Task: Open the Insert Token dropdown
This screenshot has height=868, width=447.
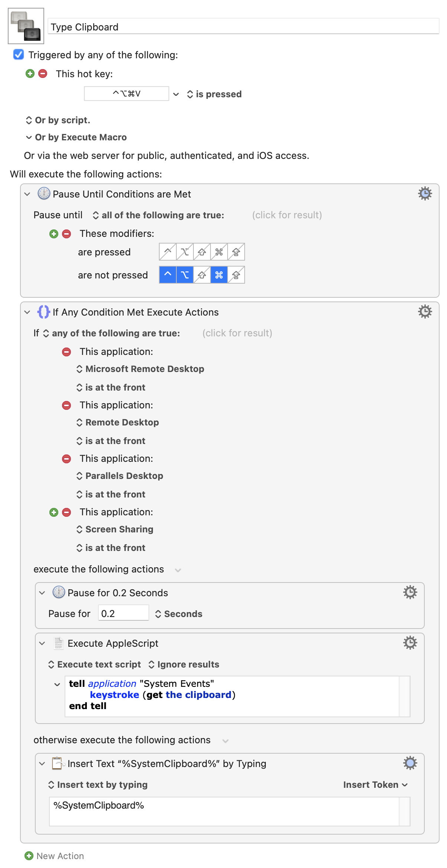Action: (x=375, y=784)
